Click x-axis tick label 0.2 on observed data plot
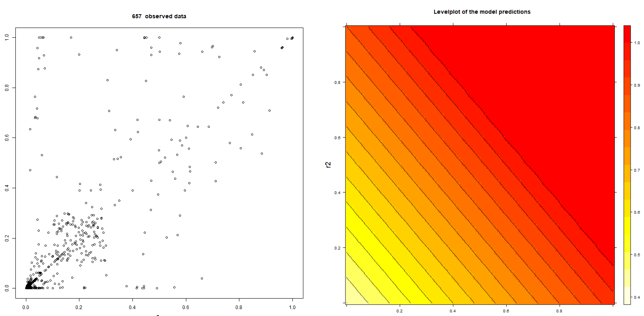The width and height of the screenshot is (644, 316). 79,307
